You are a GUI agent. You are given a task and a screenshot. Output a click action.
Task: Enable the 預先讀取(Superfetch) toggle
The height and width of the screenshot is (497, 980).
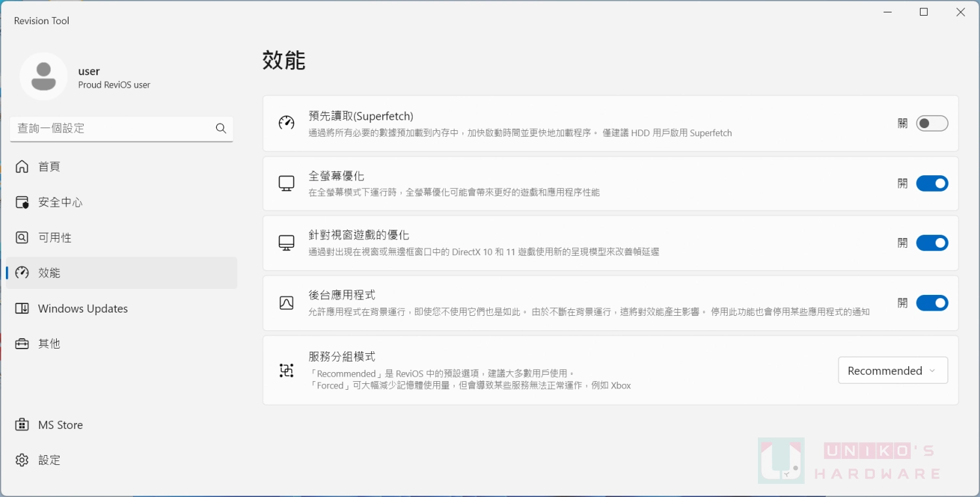click(932, 123)
